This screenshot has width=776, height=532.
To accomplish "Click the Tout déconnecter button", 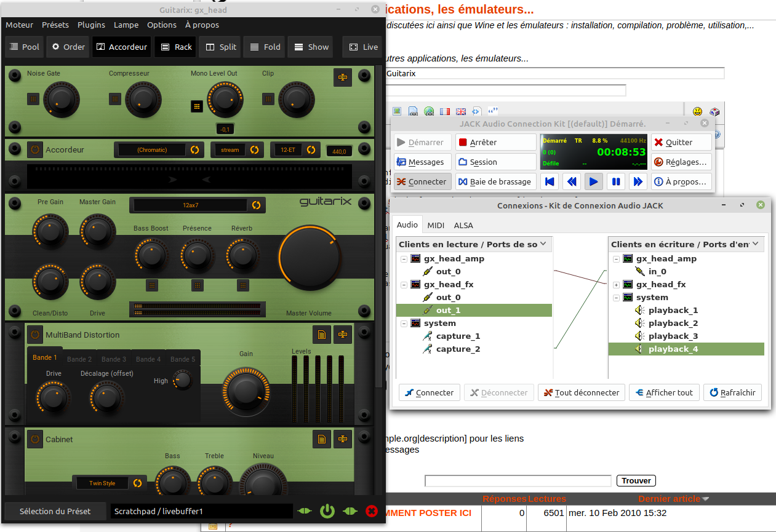I will click(x=582, y=392).
